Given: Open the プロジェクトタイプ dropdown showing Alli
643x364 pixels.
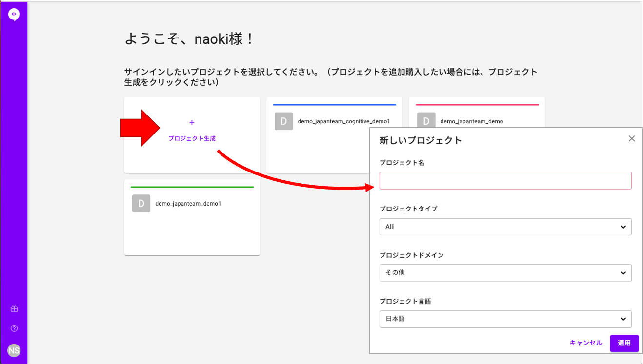Looking at the screenshot, I should coord(505,227).
